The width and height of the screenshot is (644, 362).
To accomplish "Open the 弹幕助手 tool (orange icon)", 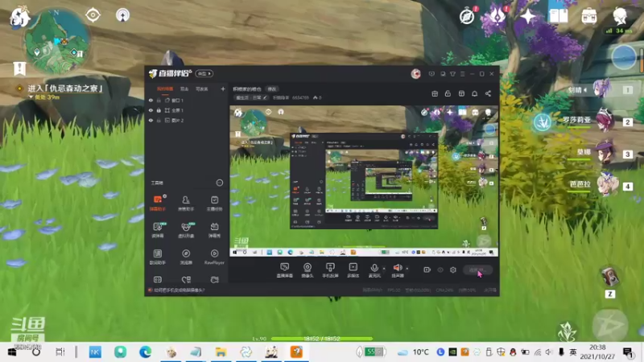I will [158, 203].
